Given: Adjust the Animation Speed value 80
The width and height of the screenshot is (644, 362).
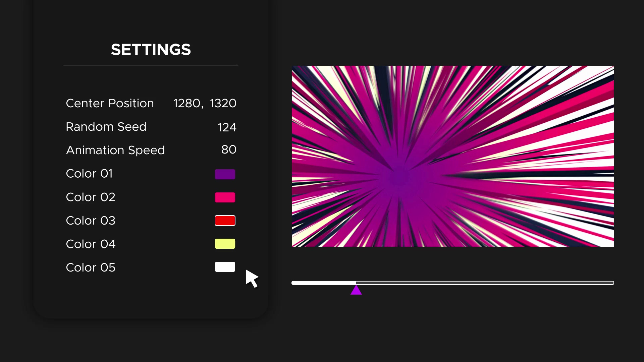Looking at the screenshot, I should pos(229,149).
